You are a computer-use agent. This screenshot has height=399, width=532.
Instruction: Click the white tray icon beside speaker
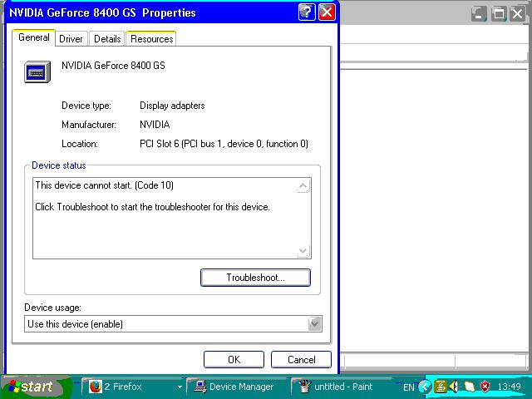pyautogui.click(x=470, y=387)
